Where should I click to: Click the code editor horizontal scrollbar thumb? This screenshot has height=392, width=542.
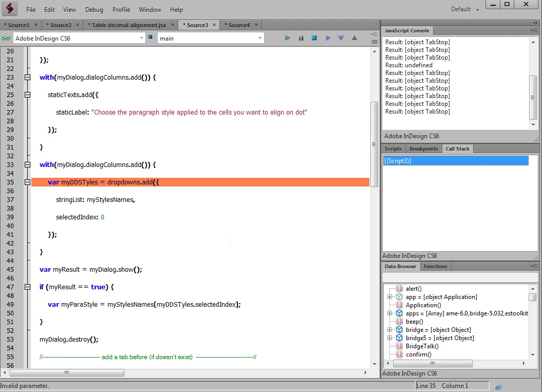click(x=67, y=372)
